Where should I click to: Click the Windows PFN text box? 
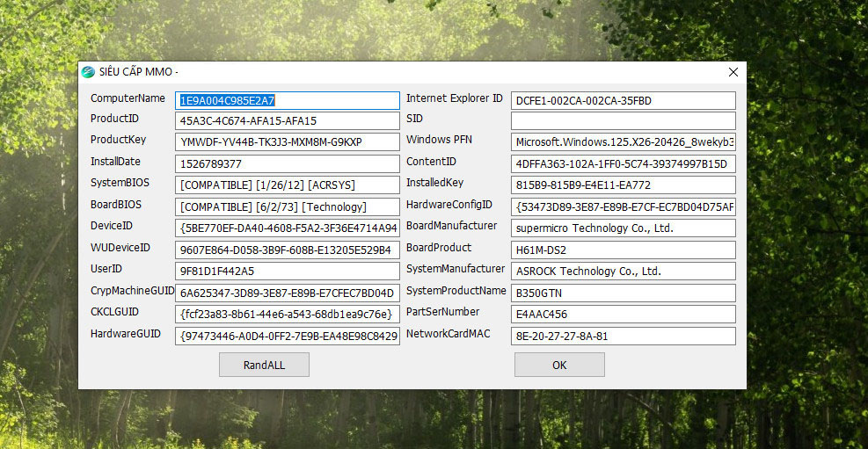pyautogui.click(x=624, y=142)
